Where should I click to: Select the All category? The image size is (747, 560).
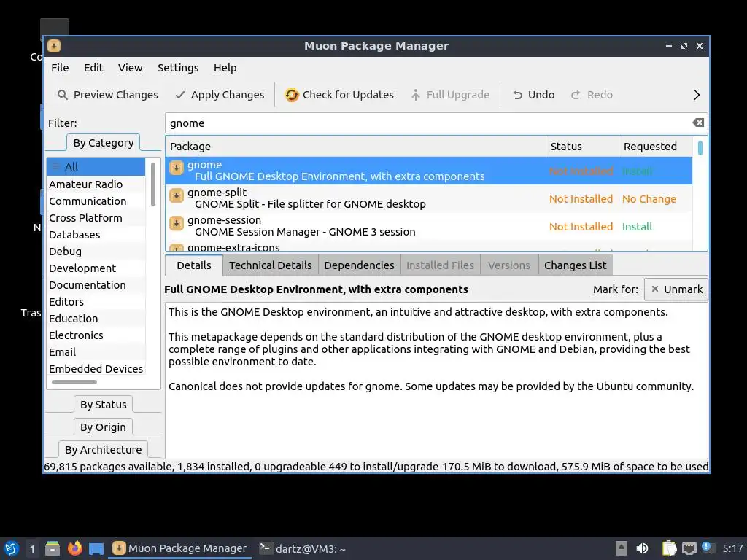(x=96, y=167)
